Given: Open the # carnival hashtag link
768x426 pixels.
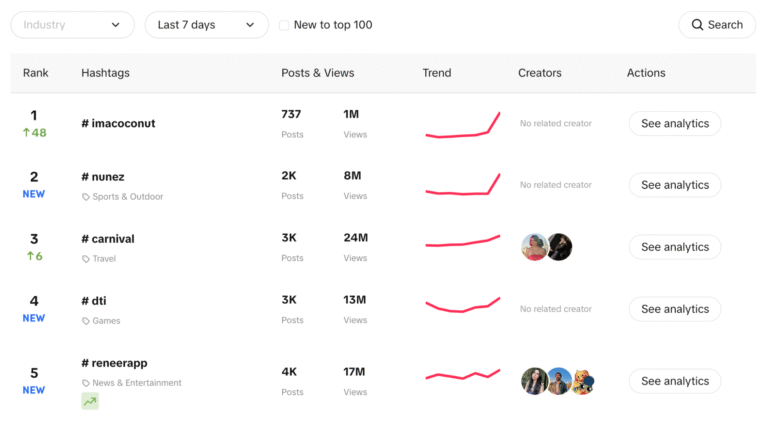Looking at the screenshot, I should coord(108,239).
